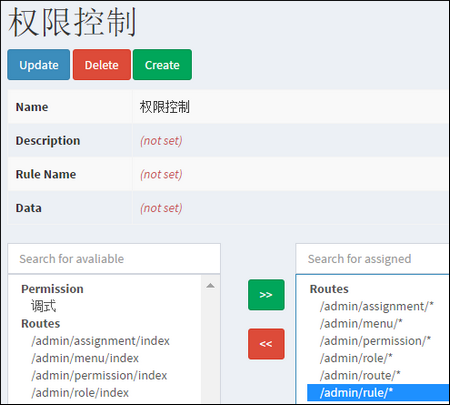This screenshot has width=450, height=405.
Task: Click the green Create button
Action: 162,65
